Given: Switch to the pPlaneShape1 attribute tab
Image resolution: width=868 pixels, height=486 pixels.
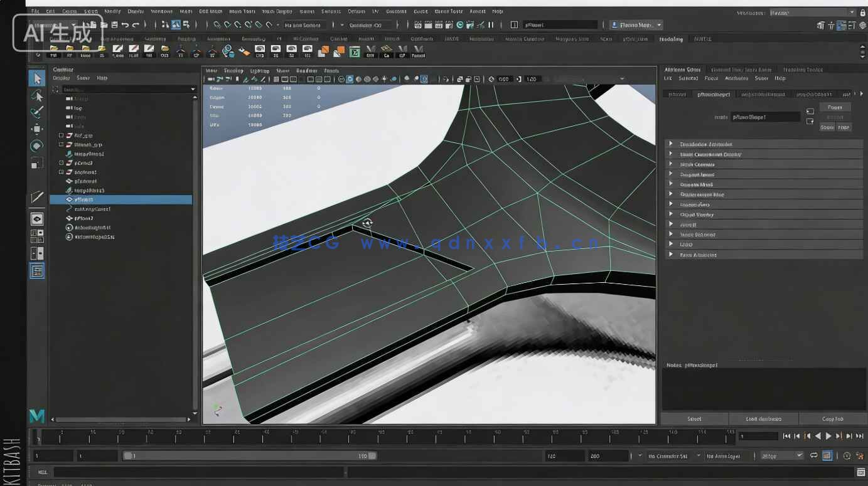Looking at the screenshot, I should click(714, 94).
